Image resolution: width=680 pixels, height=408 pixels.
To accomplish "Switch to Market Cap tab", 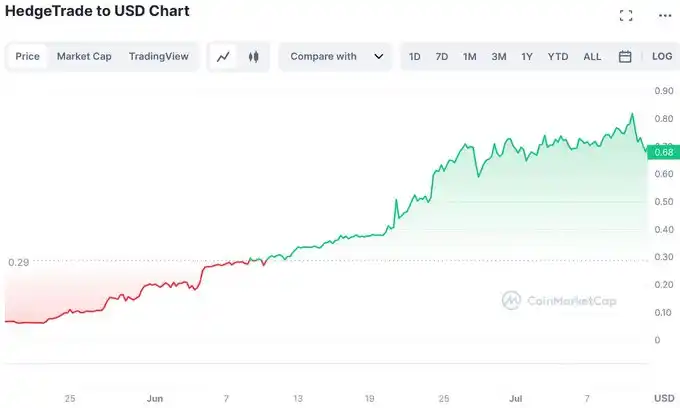I will point(84,57).
